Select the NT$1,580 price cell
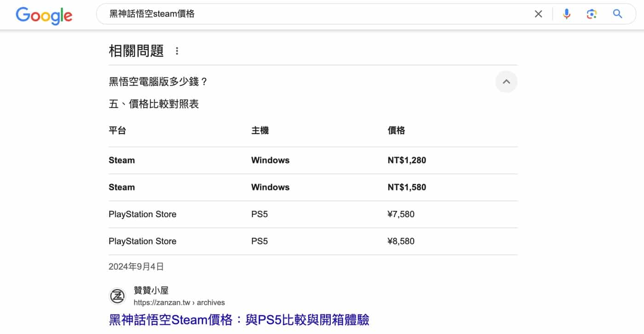 pyautogui.click(x=407, y=187)
